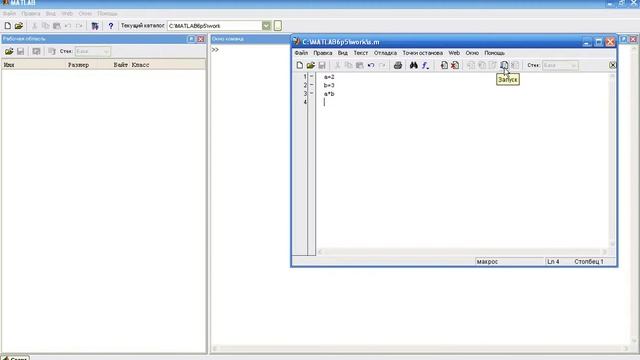Screen dimensions: 640x360
Task: Place cursor on line a=2
Action: point(329,77)
